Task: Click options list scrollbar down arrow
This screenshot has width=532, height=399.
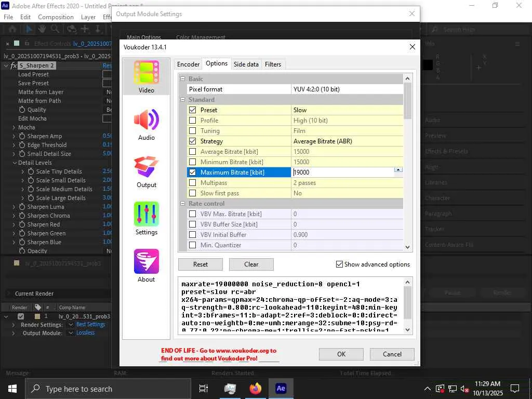Action: [407, 247]
